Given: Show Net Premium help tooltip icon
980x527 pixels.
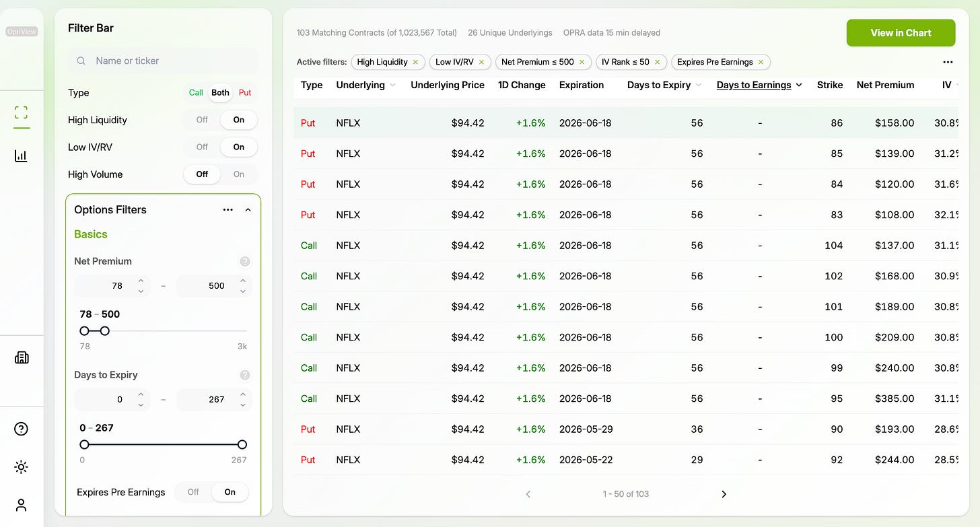Looking at the screenshot, I should (245, 261).
